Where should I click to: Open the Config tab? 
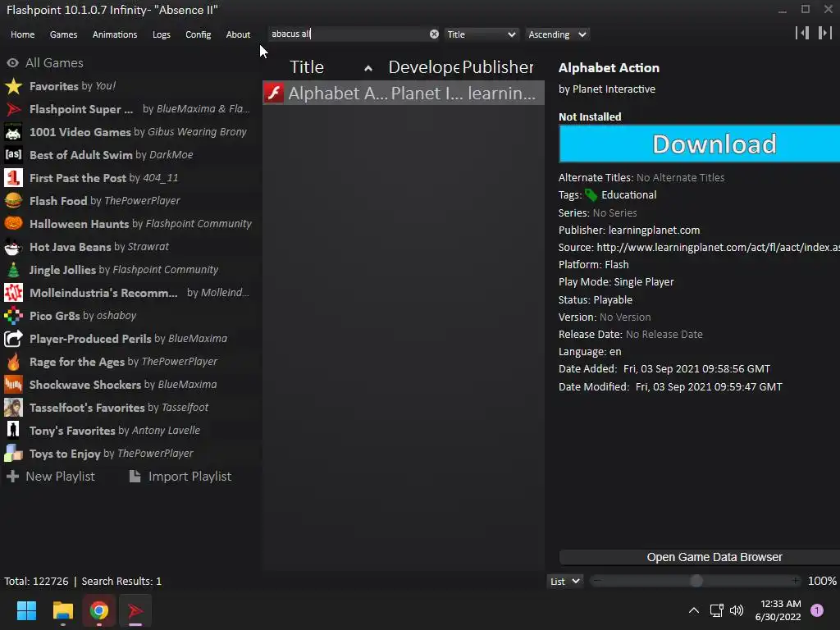pos(199,34)
